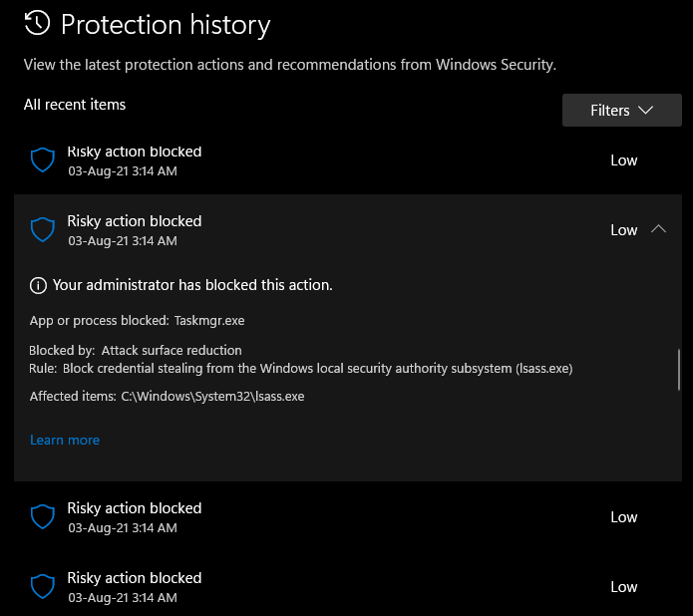Click the Attack surface reduction text
This screenshot has height=616, width=693.
tap(172, 351)
